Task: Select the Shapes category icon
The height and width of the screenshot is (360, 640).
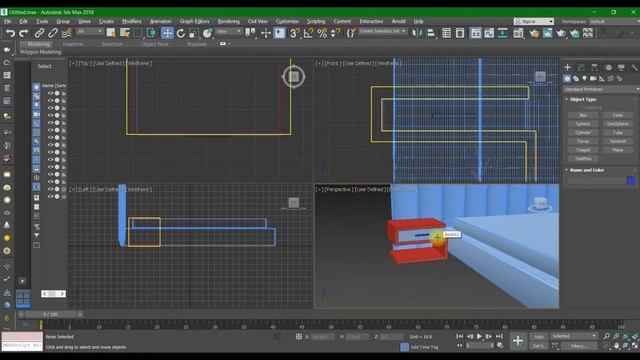Action: click(576, 78)
